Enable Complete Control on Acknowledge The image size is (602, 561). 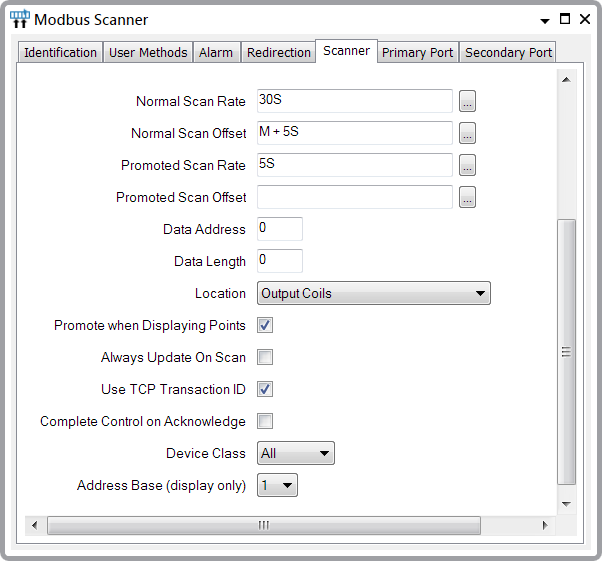pos(266,421)
